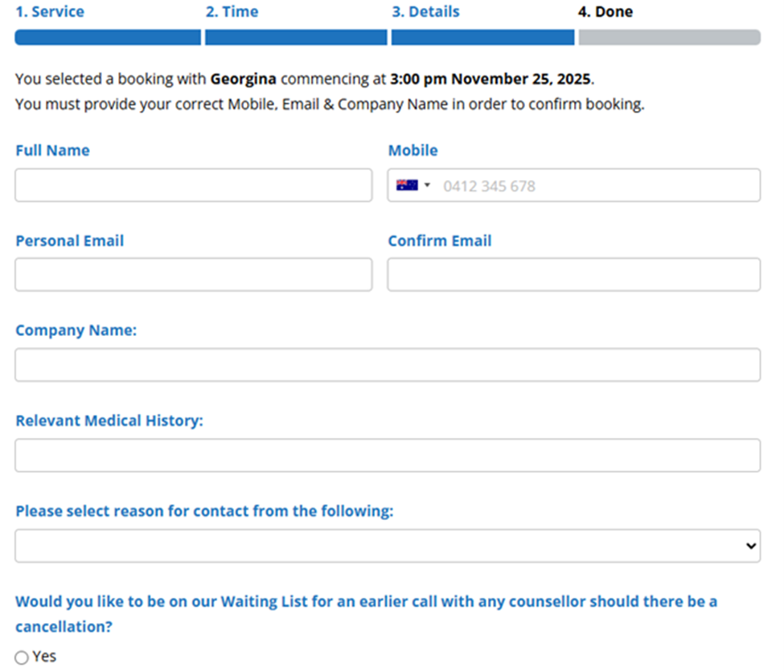Screen dimensions: 784x672
Task: Focus the Full Name input field
Action: 193,185
